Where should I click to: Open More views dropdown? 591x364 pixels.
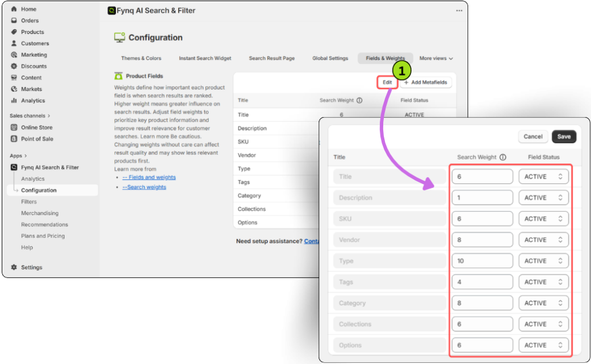coord(436,58)
